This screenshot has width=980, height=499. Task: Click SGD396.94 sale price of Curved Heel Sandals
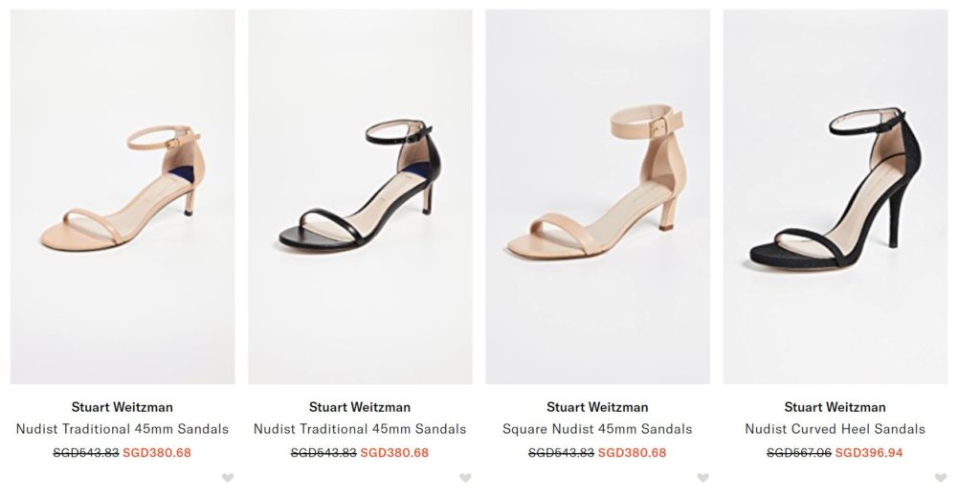869,453
